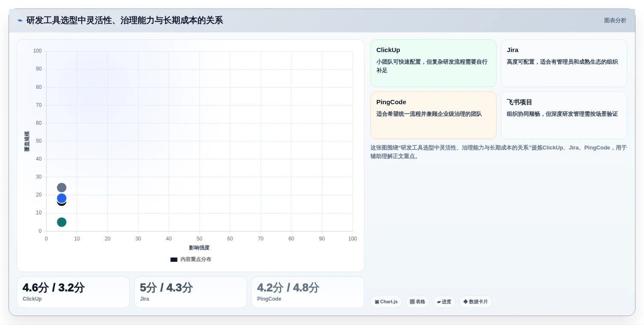Click the blue scatter point

pyautogui.click(x=62, y=198)
